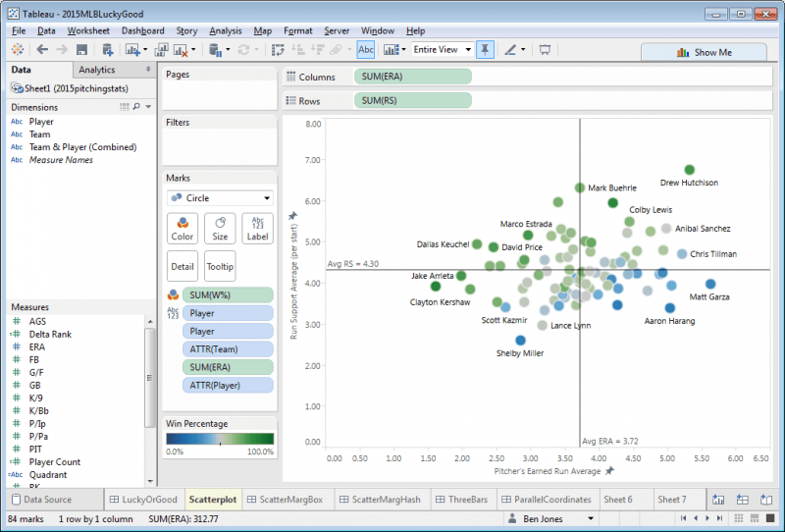
Task: Open the New Worksheet dropdown arrow
Action: click(145, 50)
